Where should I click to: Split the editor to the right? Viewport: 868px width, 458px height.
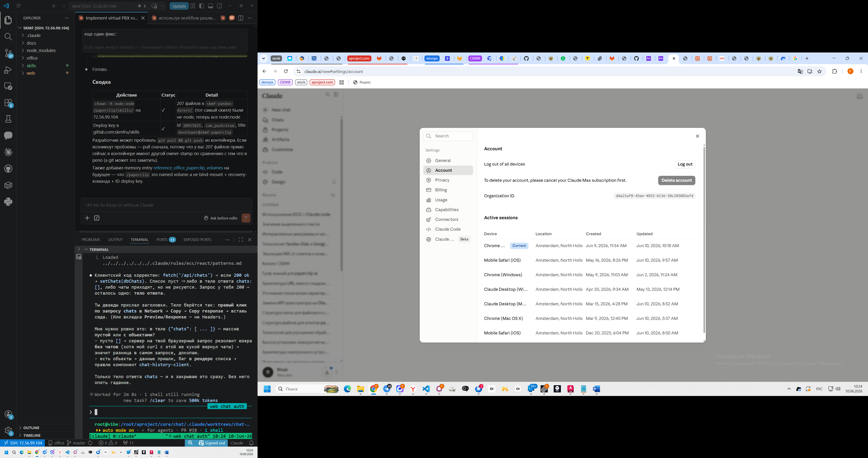(241, 18)
